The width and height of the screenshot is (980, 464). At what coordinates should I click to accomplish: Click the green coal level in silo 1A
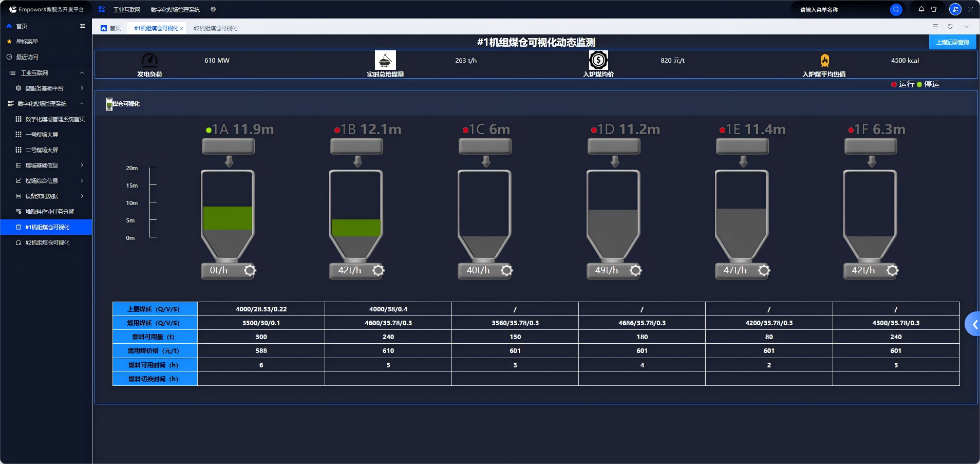(x=228, y=218)
